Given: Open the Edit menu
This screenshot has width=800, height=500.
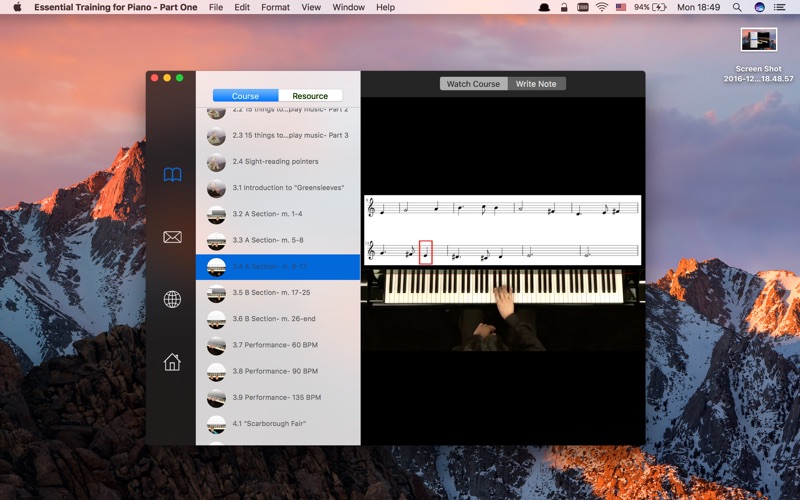Looking at the screenshot, I should pos(242,7).
